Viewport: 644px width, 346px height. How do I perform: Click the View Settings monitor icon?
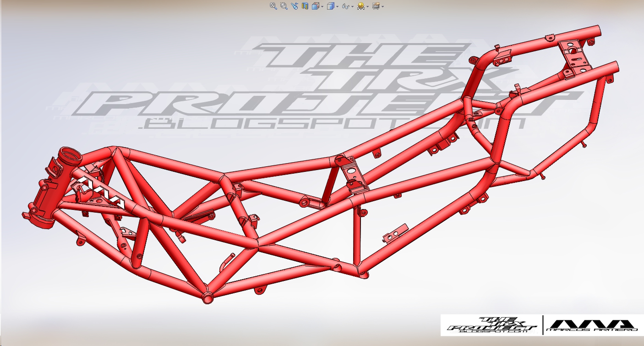(x=376, y=6)
